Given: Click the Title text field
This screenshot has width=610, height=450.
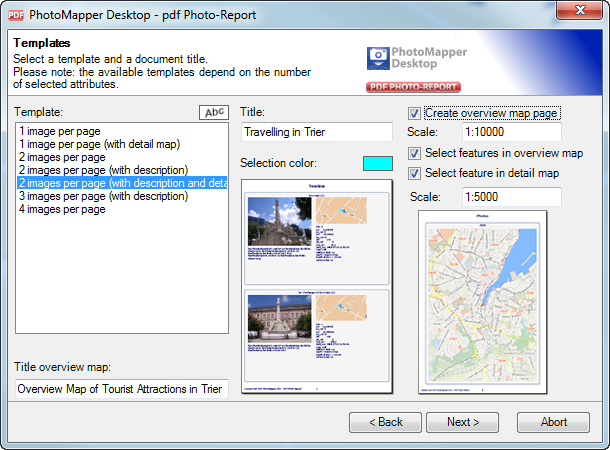Looking at the screenshot, I should tap(317, 132).
